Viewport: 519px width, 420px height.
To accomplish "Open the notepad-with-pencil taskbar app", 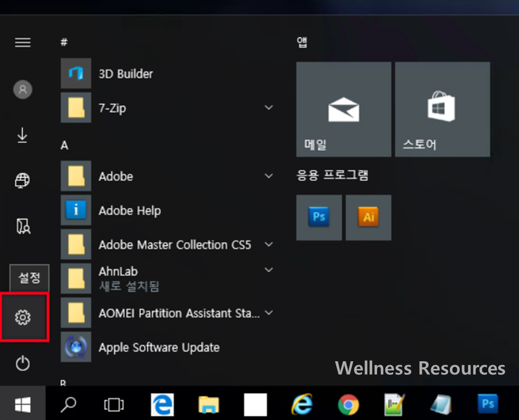I will pos(395,404).
